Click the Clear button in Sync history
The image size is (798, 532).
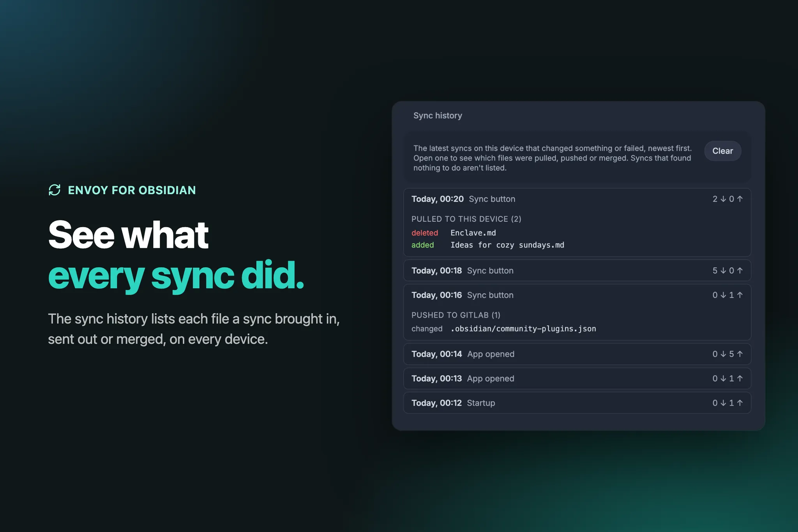pos(722,151)
